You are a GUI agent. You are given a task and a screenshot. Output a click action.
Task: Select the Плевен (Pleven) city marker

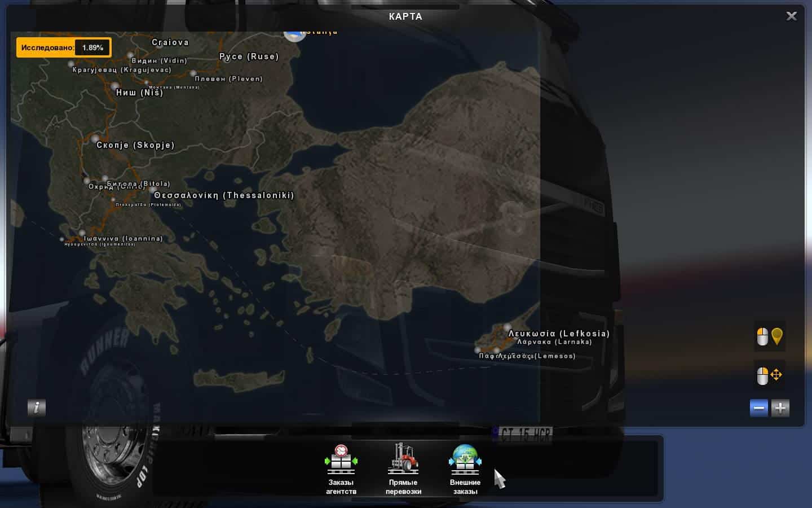tap(193, 73)
